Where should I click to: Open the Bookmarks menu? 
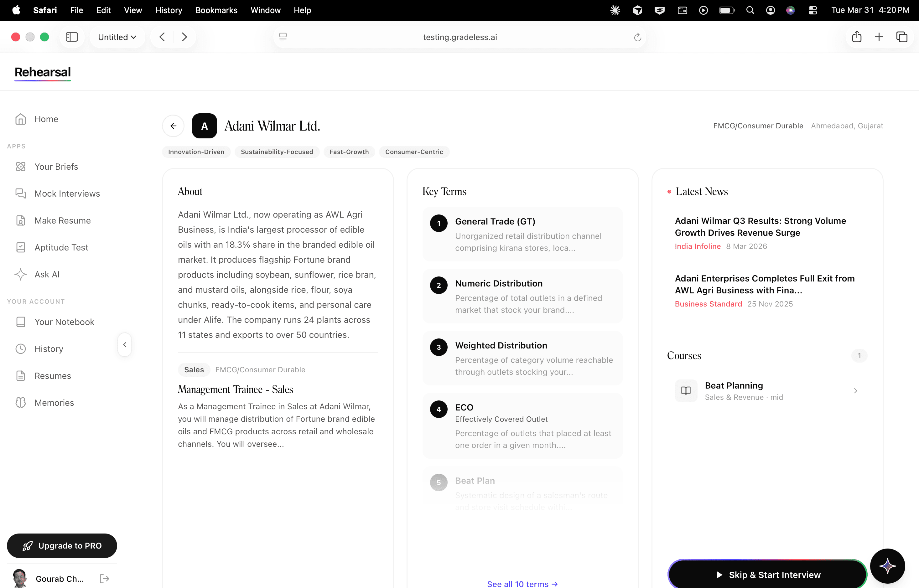216,10
